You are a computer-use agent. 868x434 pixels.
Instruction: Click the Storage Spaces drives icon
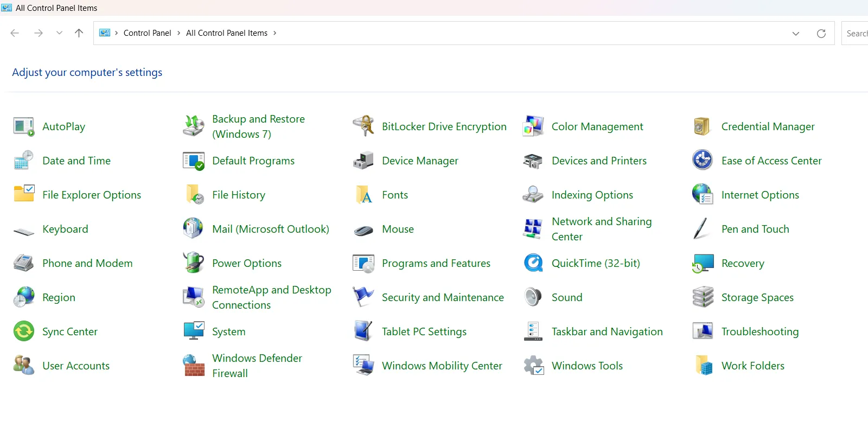[x=703, y=297]
